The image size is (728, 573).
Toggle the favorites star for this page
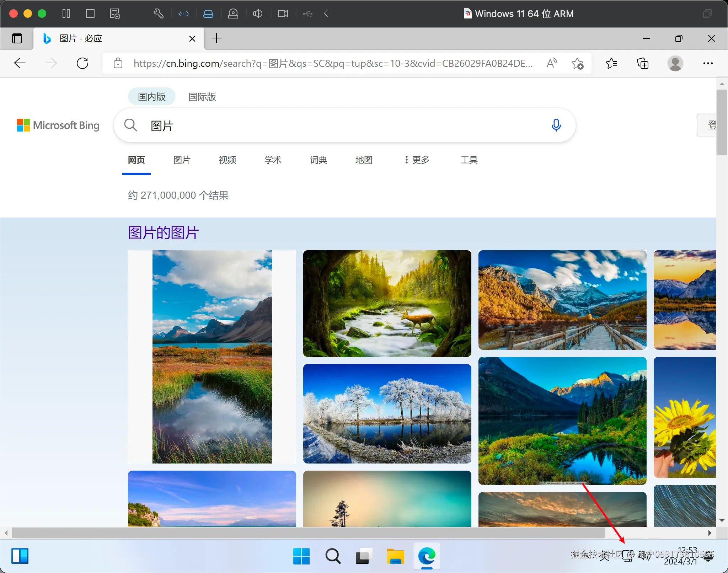pos(577,63)
